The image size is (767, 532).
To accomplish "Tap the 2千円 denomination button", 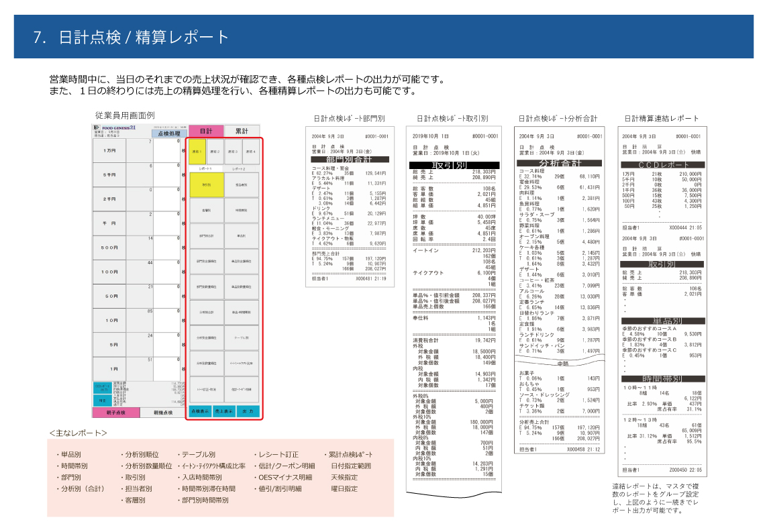I will point(109,199).
